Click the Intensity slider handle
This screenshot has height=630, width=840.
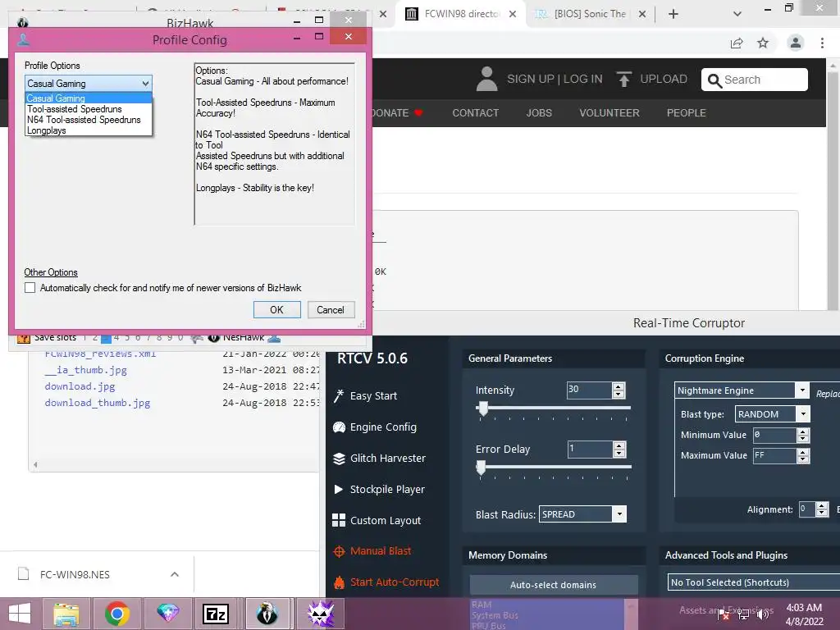pos(483,409)
